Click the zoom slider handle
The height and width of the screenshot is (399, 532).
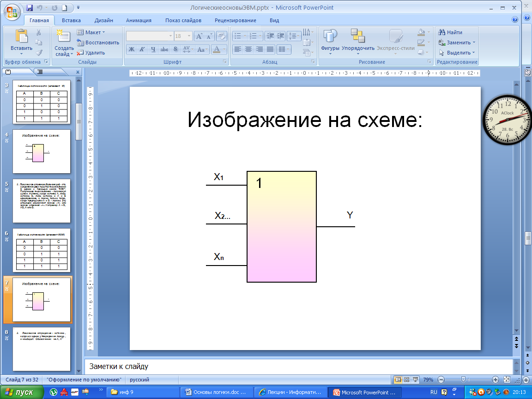464,380
